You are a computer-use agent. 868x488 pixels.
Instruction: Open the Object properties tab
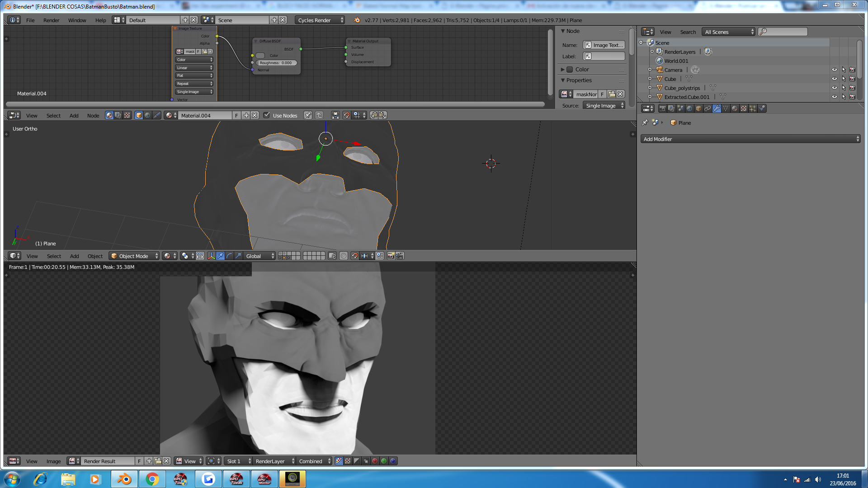click(x=698, y=108)
